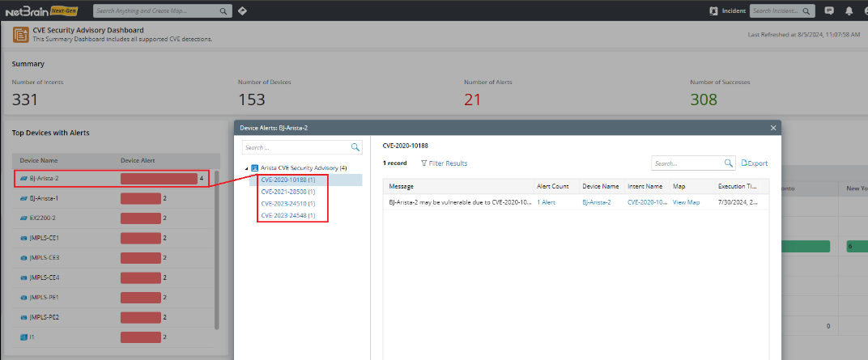Click the Number of Devices value 153
Viewport: 868px width, 360px height.
[252, 100]
